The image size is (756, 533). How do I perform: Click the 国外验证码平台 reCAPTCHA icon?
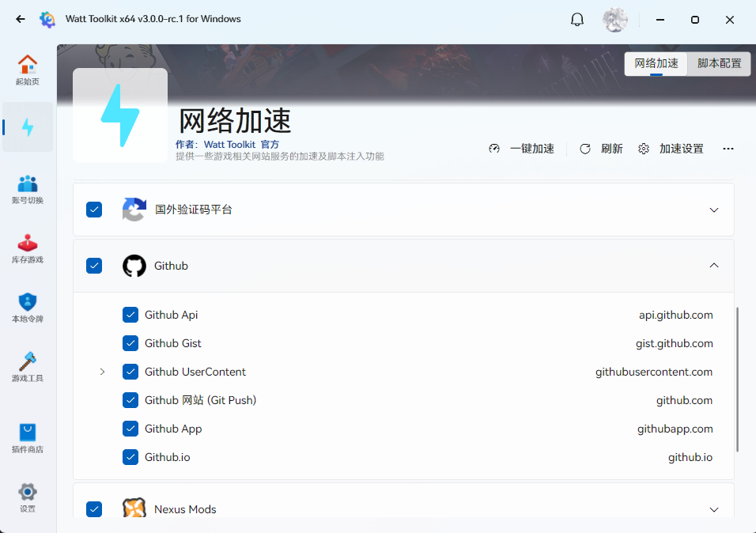point(134,210)
